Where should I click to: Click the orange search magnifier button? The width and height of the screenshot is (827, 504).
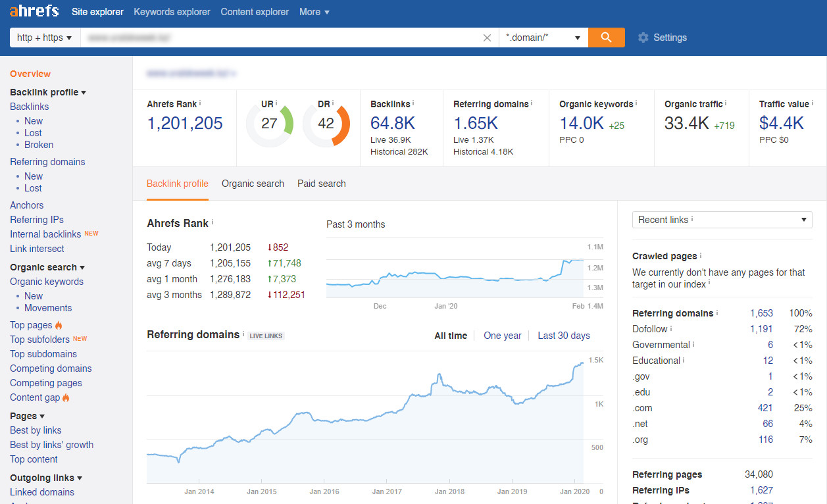click(x=606, y=38)
